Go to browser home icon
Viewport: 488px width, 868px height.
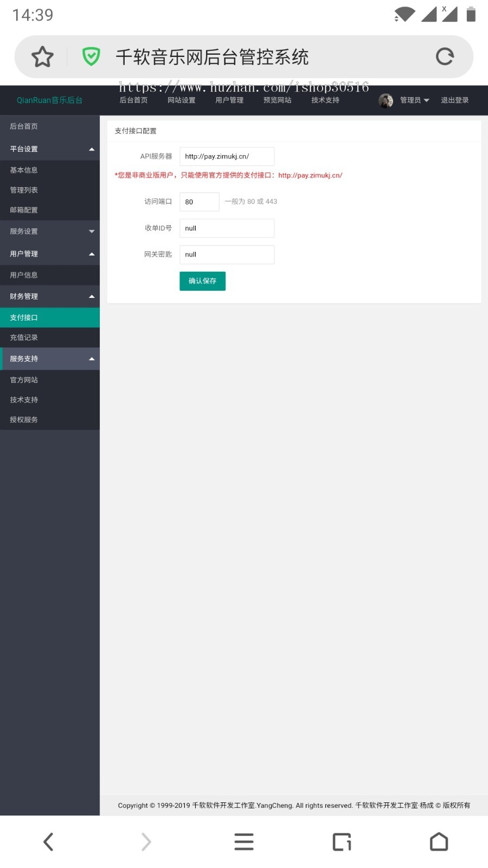(439, 842)
